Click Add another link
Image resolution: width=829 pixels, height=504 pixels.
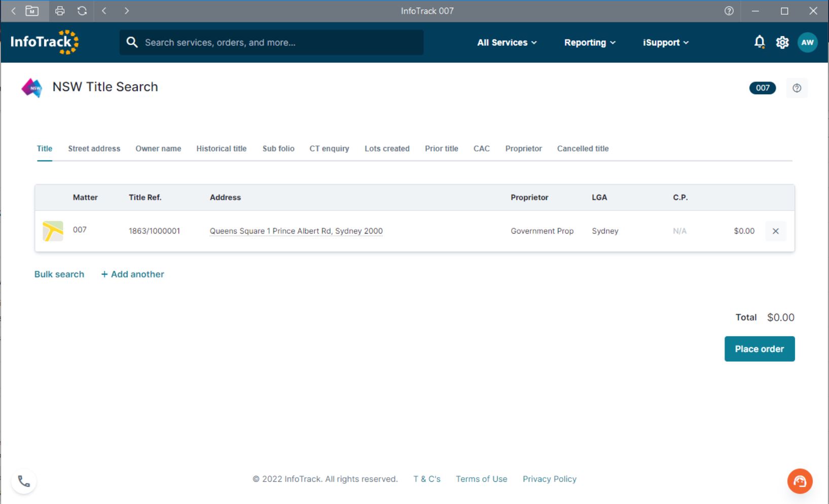(133, 274)
